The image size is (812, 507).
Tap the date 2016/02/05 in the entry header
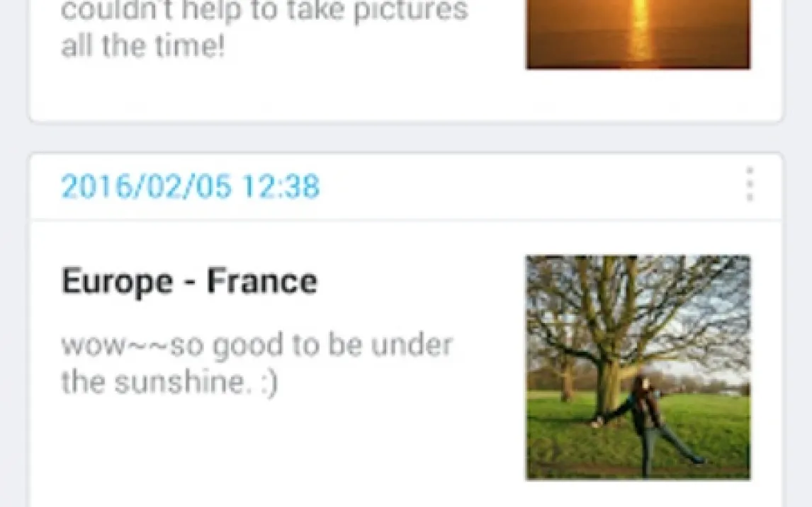146,186
